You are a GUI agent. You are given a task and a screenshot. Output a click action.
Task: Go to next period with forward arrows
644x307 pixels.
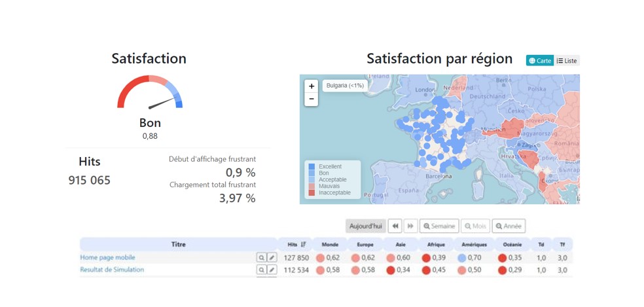click(x=410, y=226)
